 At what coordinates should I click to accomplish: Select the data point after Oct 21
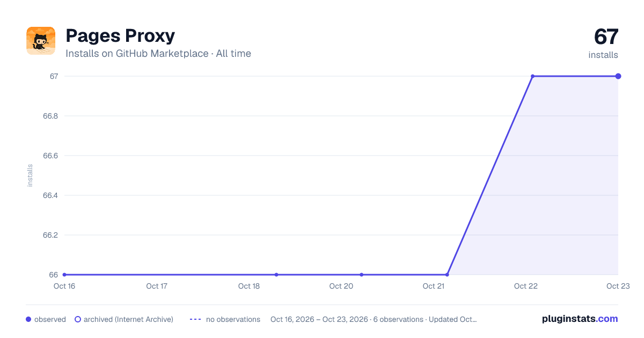tap(447, 275)
